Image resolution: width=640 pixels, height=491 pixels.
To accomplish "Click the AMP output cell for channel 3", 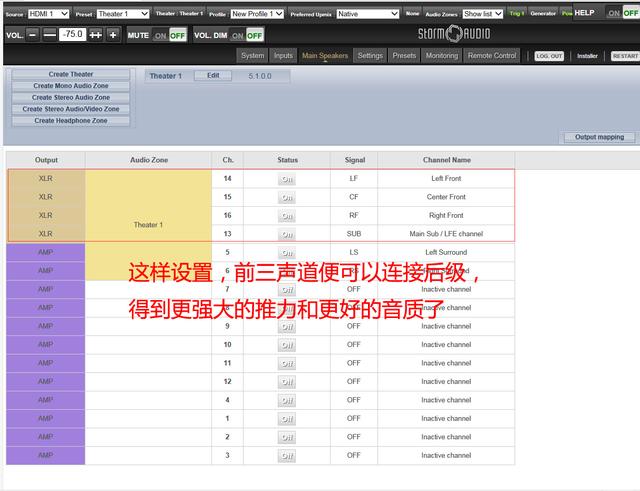I will tap(46, 455).
